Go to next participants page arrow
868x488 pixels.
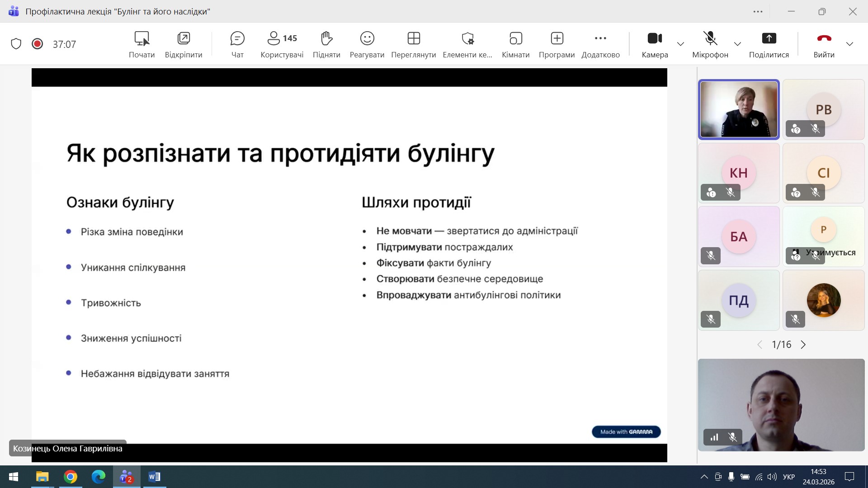click(x=803, y=345)
